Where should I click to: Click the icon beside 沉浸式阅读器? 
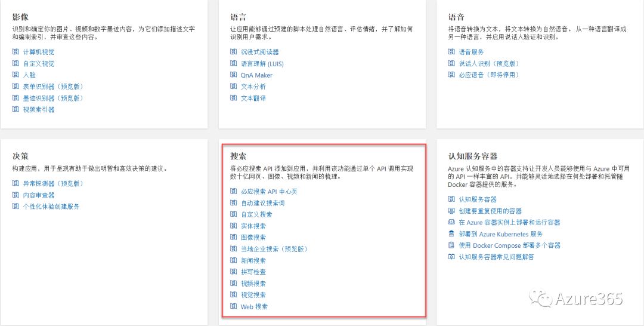[234, 52]
